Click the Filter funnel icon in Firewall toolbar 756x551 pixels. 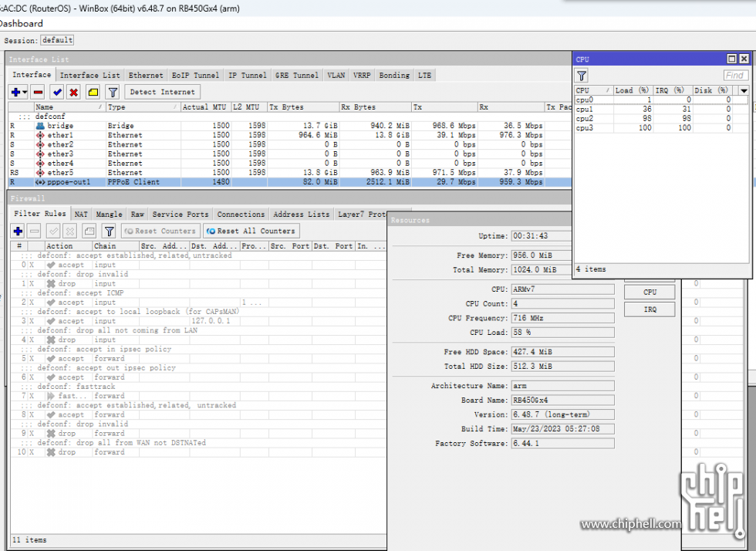(110, 231)
